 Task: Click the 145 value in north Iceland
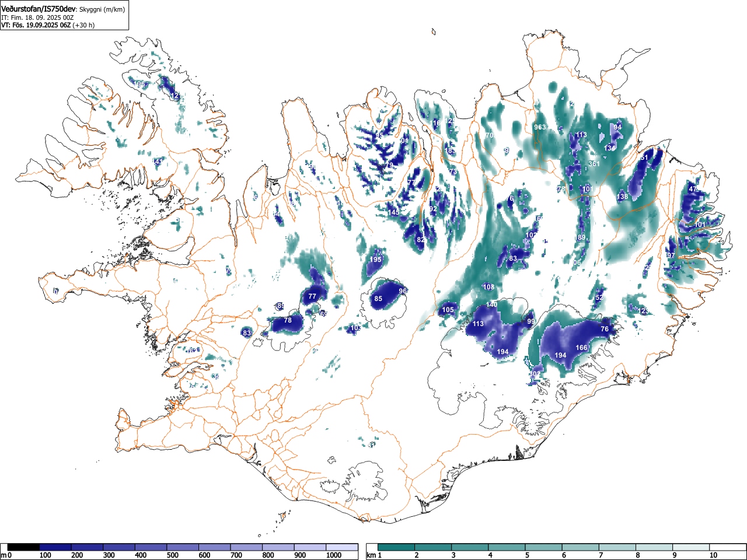pyautogui.click(x=394, y=213)
